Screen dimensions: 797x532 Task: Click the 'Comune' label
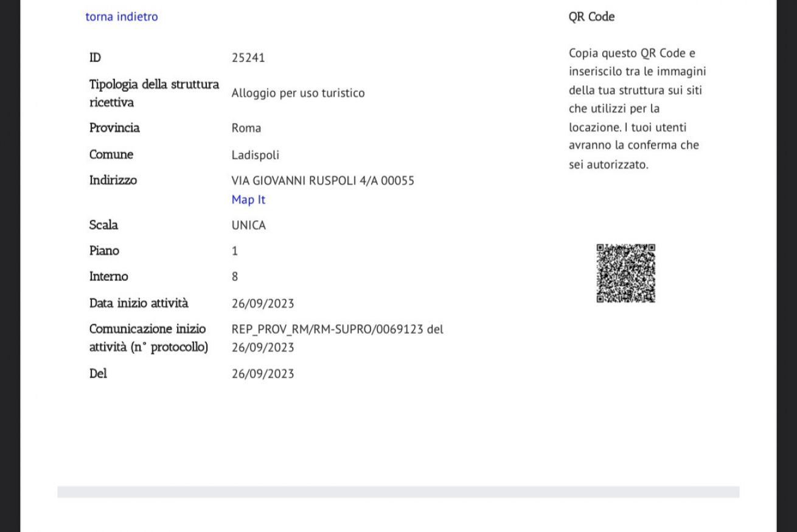click(x=111, y=154)
